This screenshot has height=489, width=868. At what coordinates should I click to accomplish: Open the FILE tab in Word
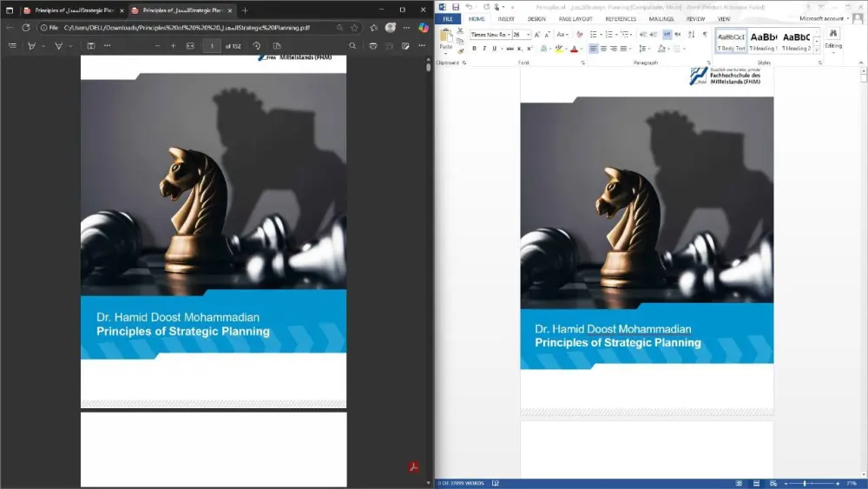click(x=448, y=19)
